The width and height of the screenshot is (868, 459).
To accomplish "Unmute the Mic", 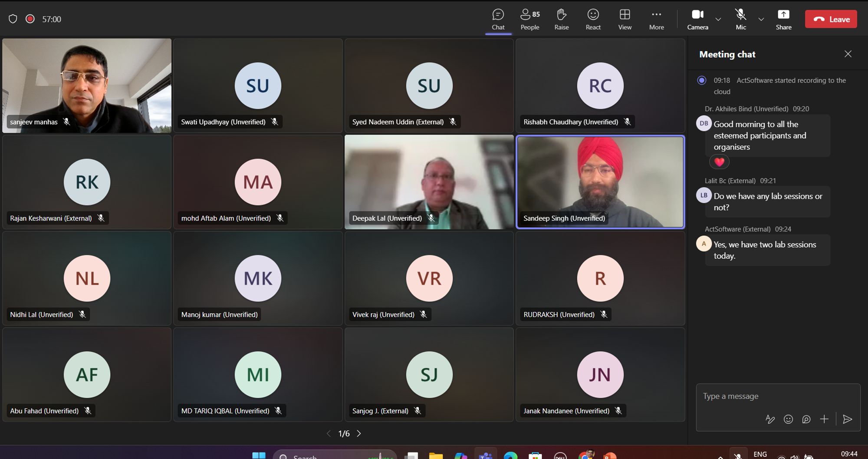I will tap(741, 19).
